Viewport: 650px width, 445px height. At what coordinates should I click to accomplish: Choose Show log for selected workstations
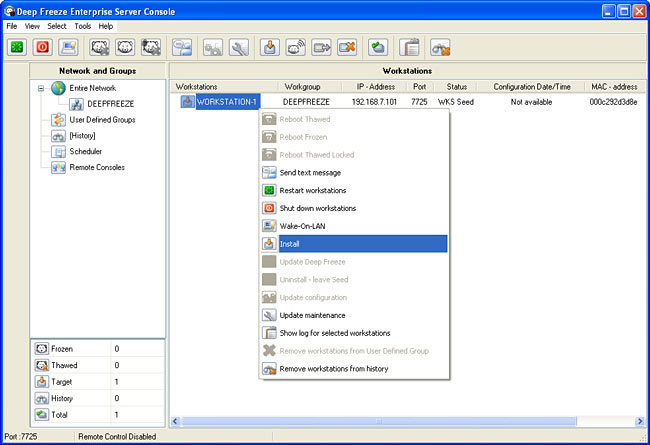click(354, 333)
